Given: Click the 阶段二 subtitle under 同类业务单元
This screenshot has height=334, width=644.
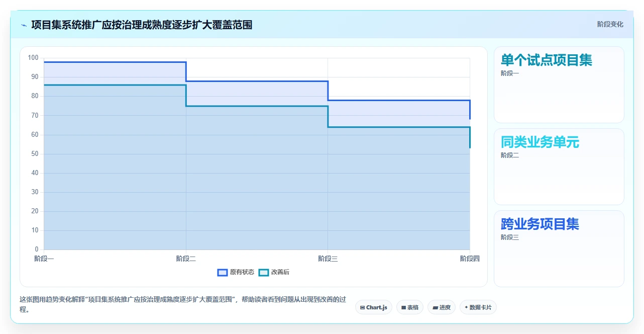Looking at the screenshot, I should coord(510,155).
